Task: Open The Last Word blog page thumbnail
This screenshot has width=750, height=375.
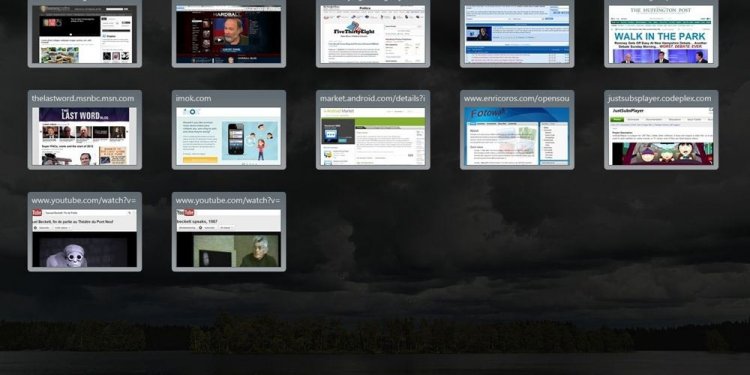Action: 85,136
